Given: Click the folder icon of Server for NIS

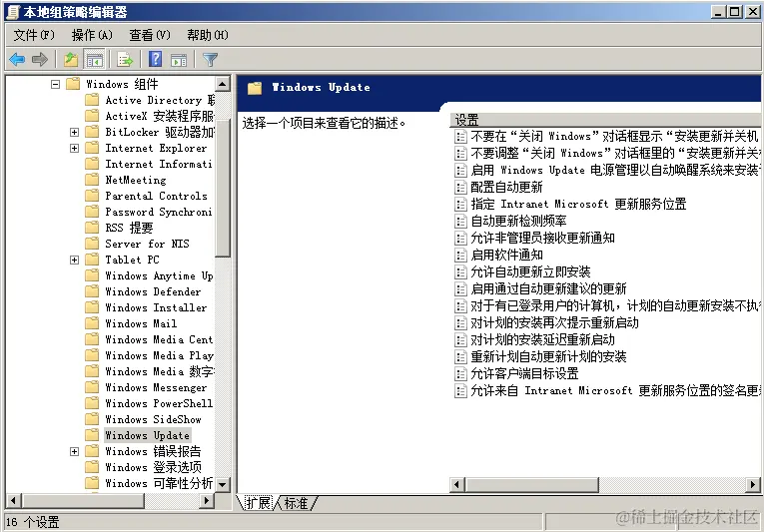Looking at the screenshot, I should point(92,244).
